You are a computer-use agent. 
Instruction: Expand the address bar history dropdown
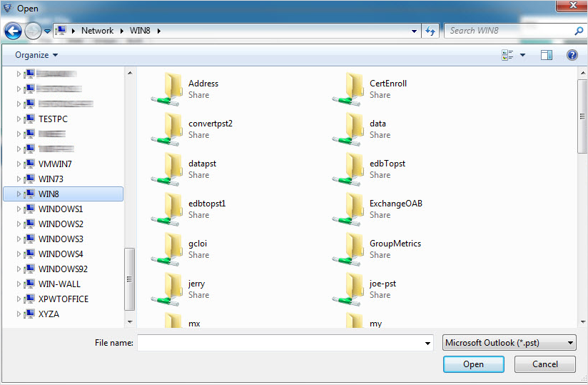pos(415,31)
